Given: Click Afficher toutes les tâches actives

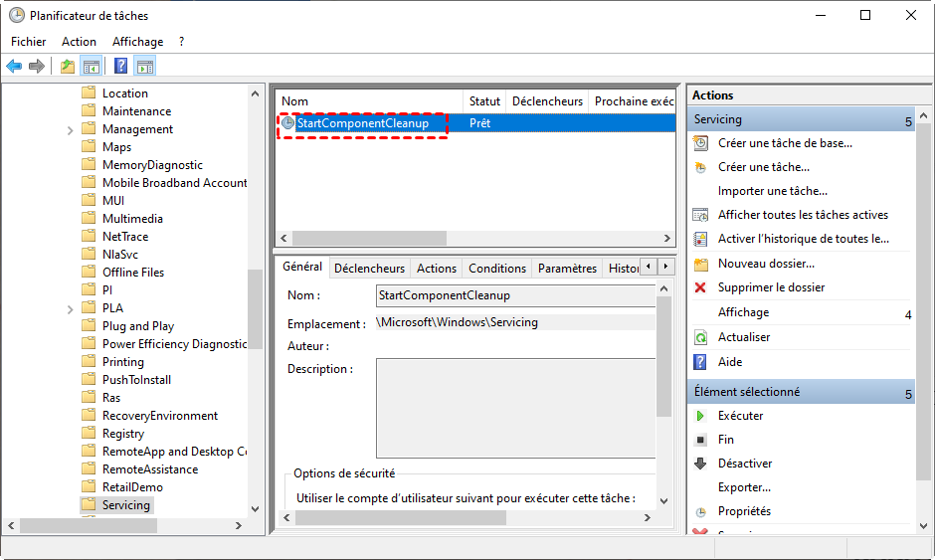Looking at the screenshot, I should tap(803, 215).
